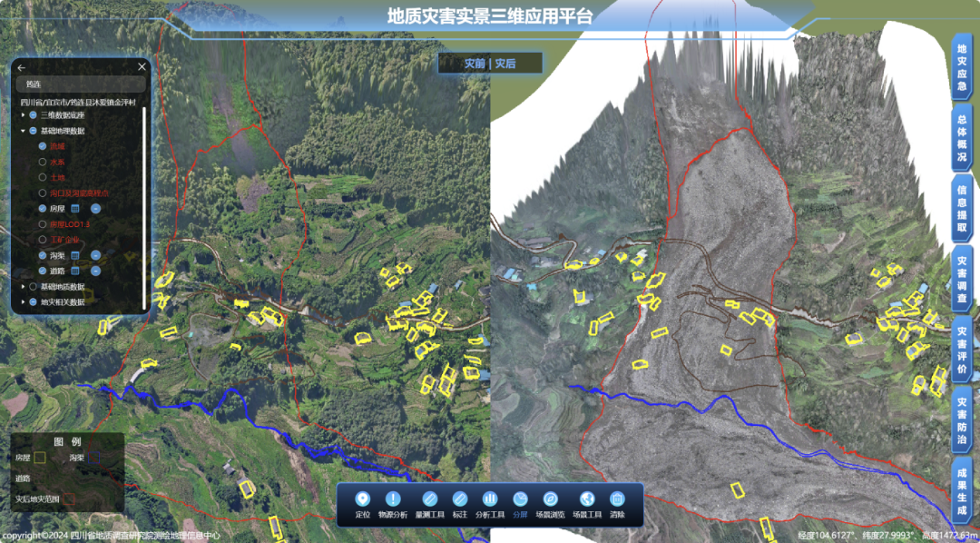Open the 灾害调查 side tab
Image resolution: width=980 pixels, height=543 pixels.
click(962, 280)
